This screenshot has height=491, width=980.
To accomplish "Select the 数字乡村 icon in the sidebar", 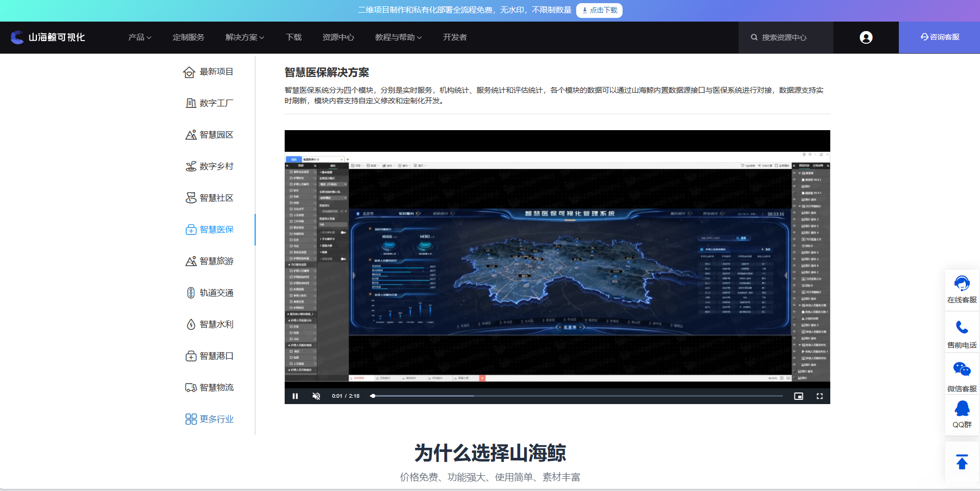I will (191, 166).
